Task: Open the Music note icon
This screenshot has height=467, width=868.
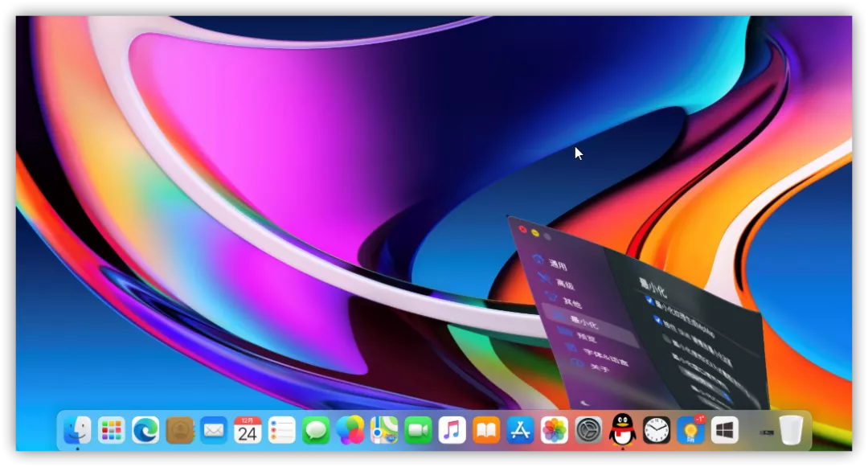Action: pos(452,430)
